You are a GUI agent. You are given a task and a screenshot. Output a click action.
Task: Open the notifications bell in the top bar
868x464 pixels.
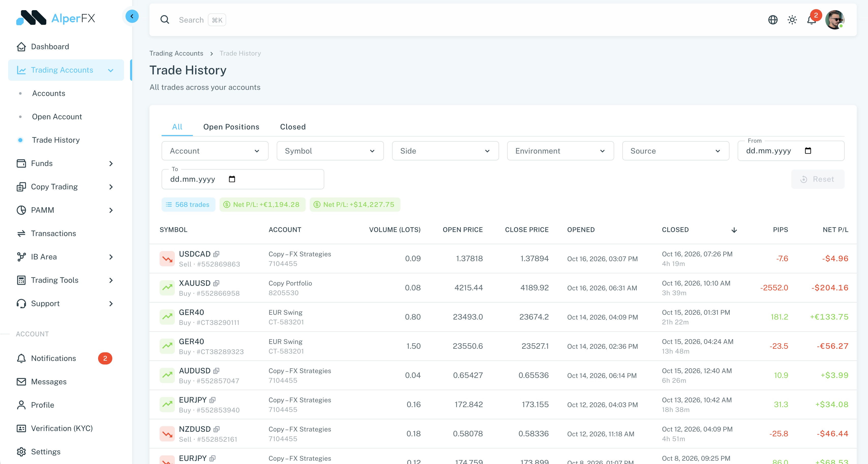811,20
